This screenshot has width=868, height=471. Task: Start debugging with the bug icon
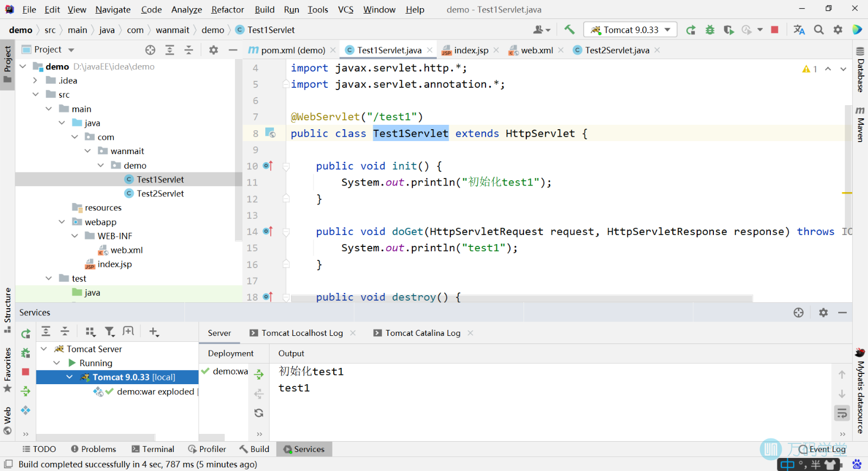(x=710, y=30)
